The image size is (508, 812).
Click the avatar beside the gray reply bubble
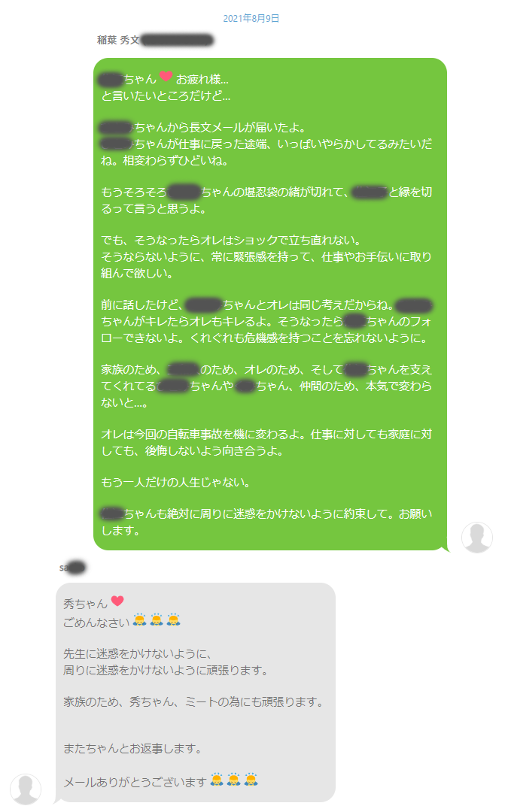point(26,789)
